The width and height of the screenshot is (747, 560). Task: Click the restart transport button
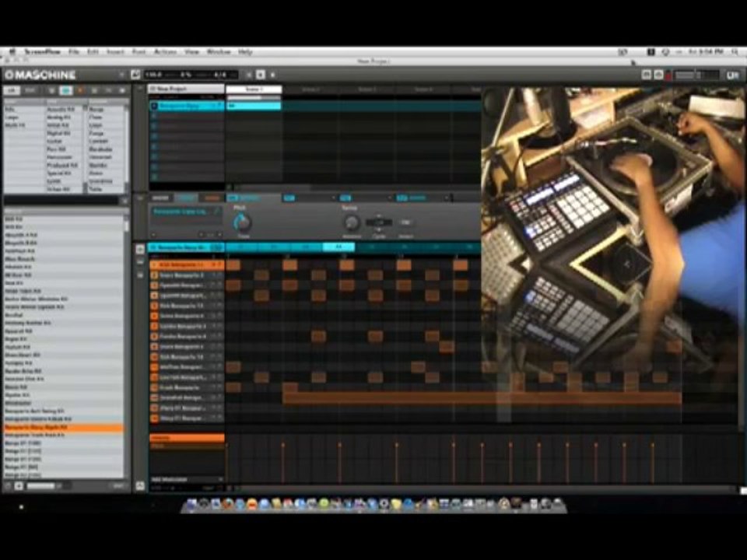[x=248, y=75]
